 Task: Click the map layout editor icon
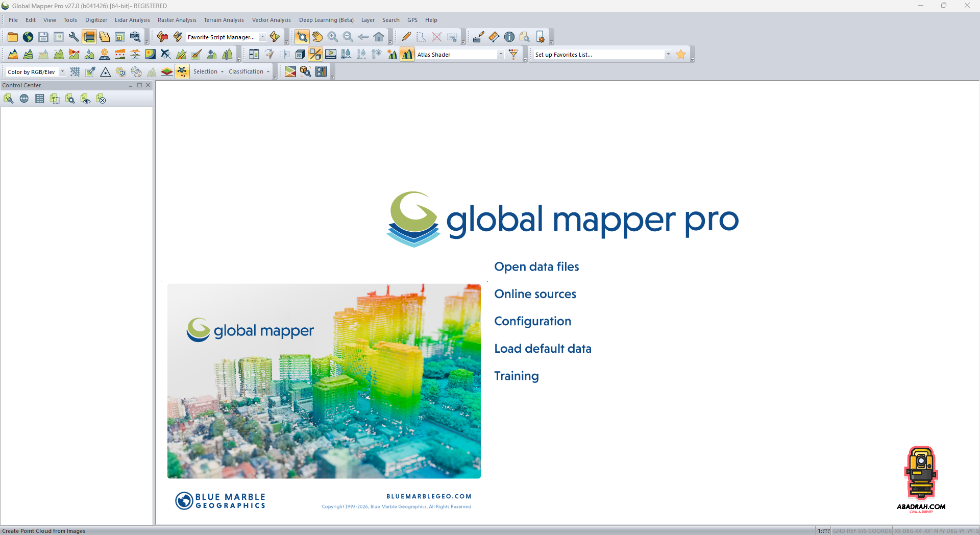(x=254, y=54)
